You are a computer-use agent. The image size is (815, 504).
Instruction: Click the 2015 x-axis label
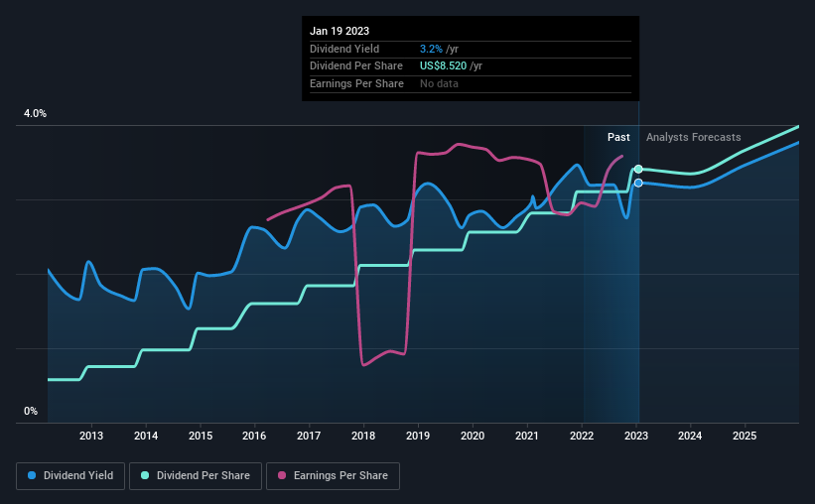(201, 436)
